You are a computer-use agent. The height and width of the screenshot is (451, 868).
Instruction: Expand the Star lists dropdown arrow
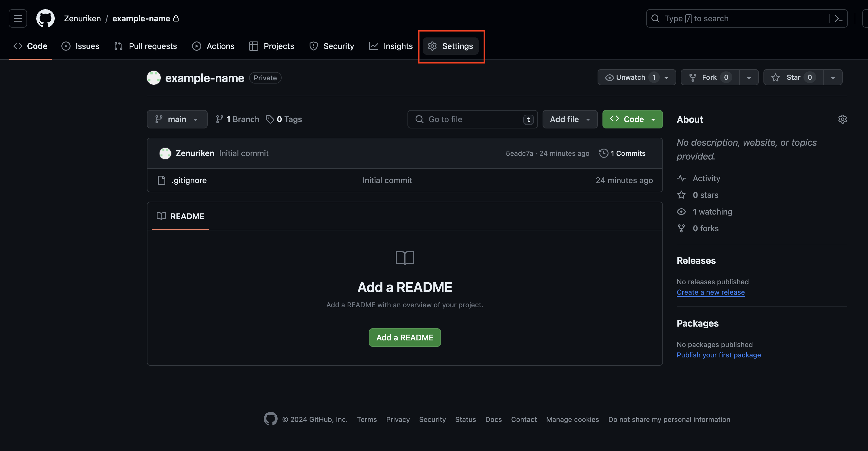tap(833, 78)
